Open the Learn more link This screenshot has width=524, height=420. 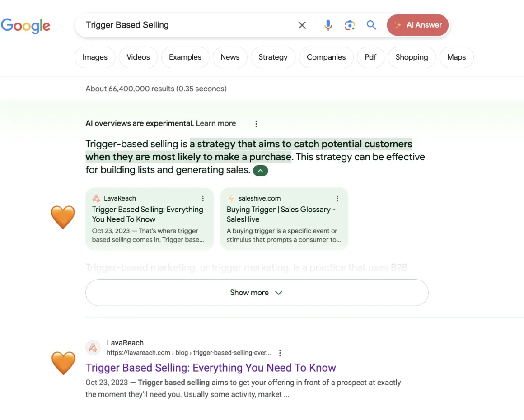click(215, 123)
